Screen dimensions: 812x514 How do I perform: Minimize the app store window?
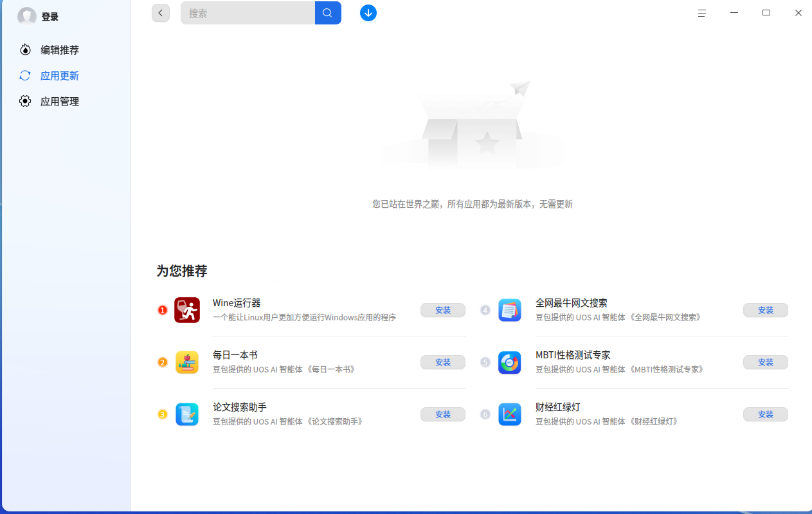[x=734, y=13]
